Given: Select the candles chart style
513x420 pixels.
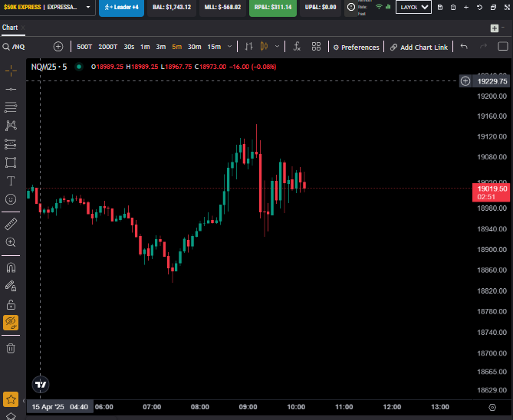Looking at the screenshot, I should pos(264,47).
